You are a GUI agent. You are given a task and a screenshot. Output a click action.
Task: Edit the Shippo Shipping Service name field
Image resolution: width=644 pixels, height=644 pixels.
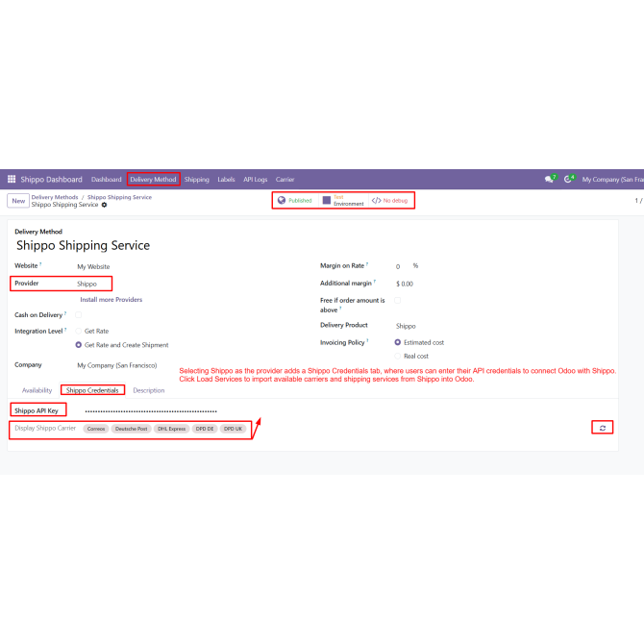tap(83, 246)
